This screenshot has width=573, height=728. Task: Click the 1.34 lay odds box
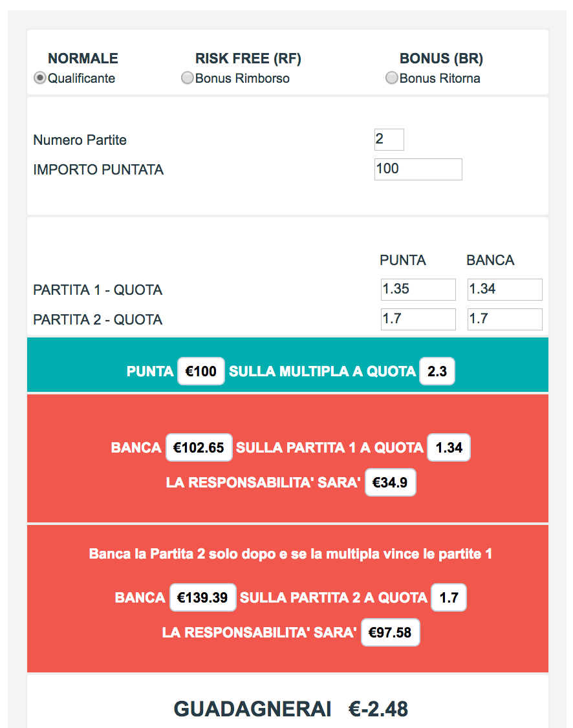(449, 447)
